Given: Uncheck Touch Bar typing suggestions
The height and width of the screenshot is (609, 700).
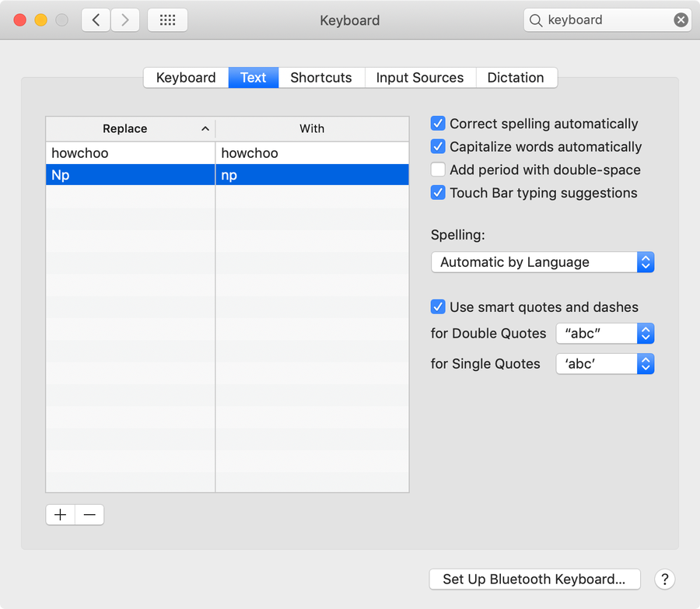Looking at the screenshot, I should 439,193.
